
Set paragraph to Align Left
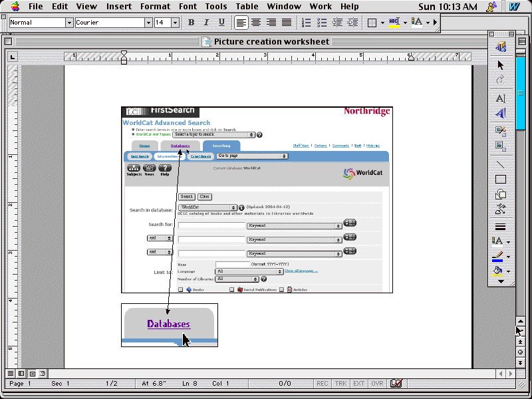click(241, 23)
